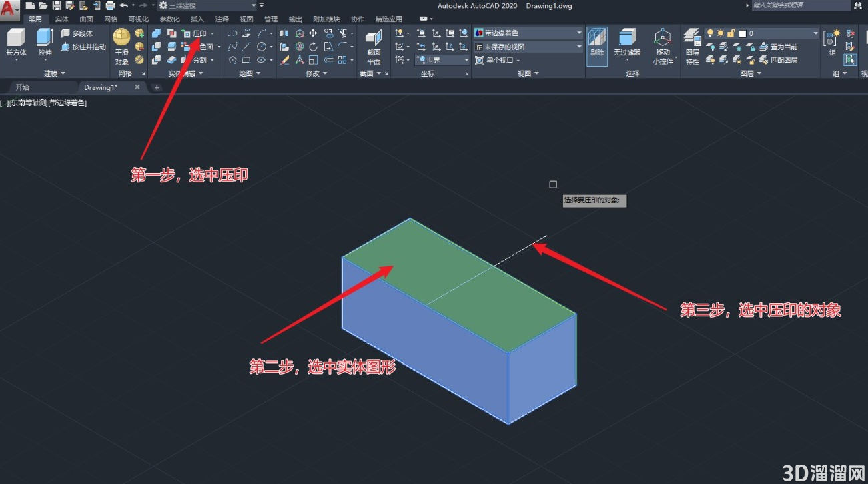The image size is (868, 484).
Task: Click the 多段体 polysolid tool
Action: point(76,33)
